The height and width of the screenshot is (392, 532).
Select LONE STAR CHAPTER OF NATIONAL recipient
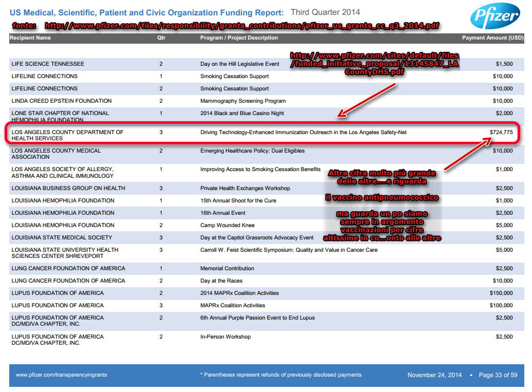click(x=60, y=116)
